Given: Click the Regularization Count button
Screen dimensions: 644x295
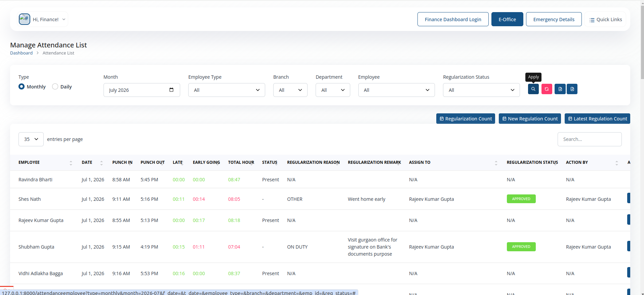Looking at the screenshot, I should (x=466, y=118).
